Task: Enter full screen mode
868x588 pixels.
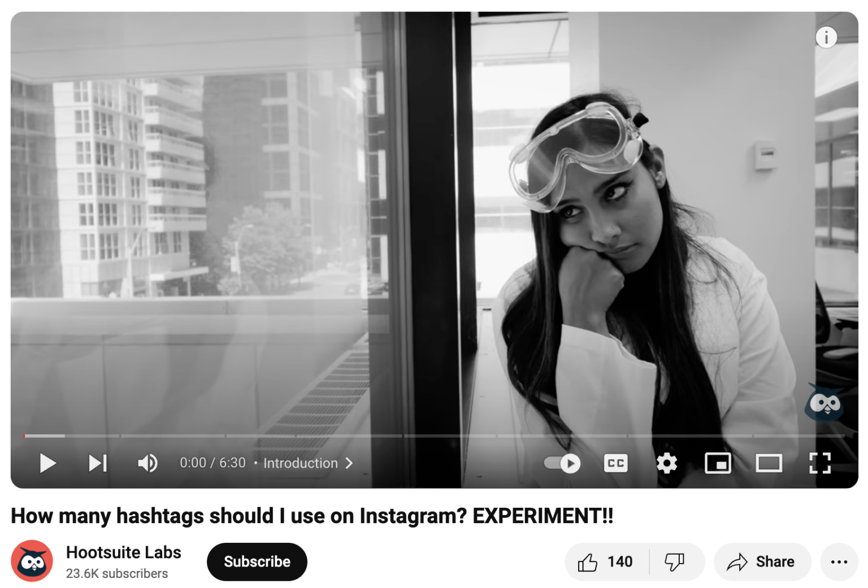Action: point(820,463)
